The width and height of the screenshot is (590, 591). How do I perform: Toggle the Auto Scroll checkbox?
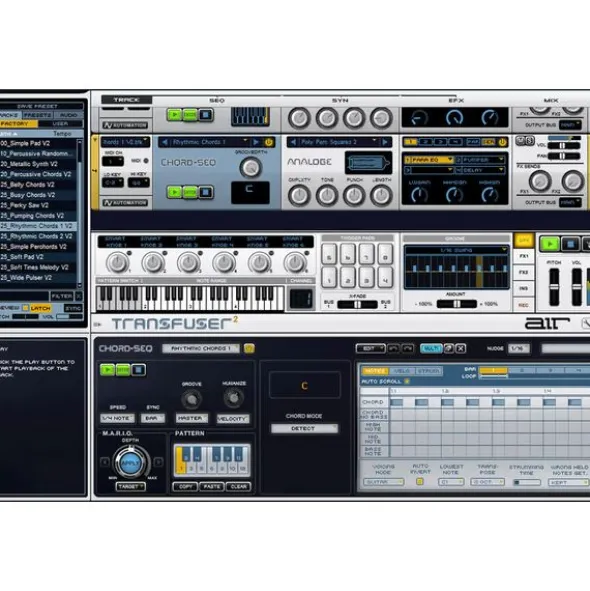407,381
